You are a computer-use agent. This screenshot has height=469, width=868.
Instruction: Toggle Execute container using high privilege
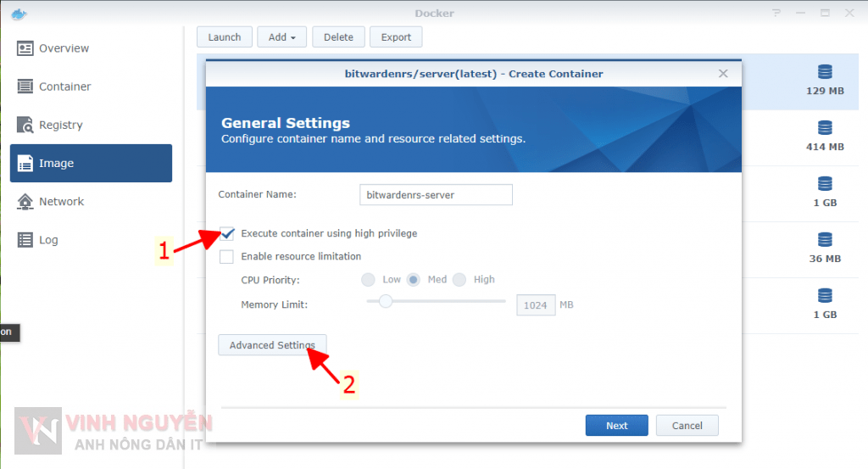pos(227,233)
